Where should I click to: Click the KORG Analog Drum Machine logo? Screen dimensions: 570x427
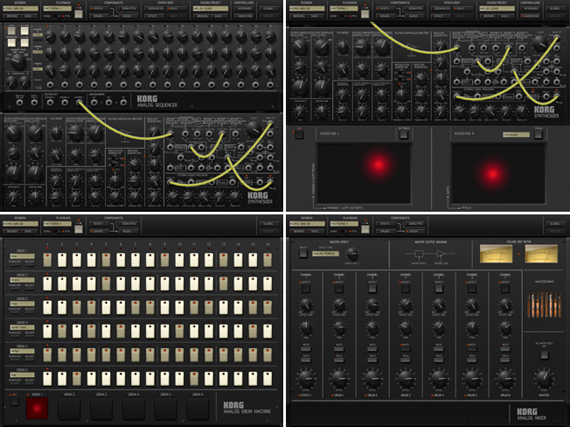[247, 408]
